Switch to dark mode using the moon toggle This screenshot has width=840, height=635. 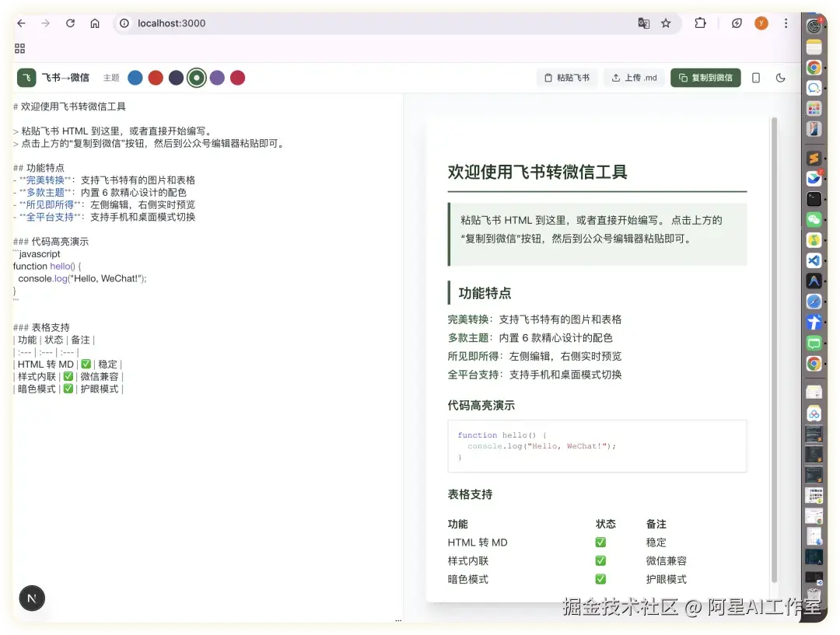pos(780,78)
